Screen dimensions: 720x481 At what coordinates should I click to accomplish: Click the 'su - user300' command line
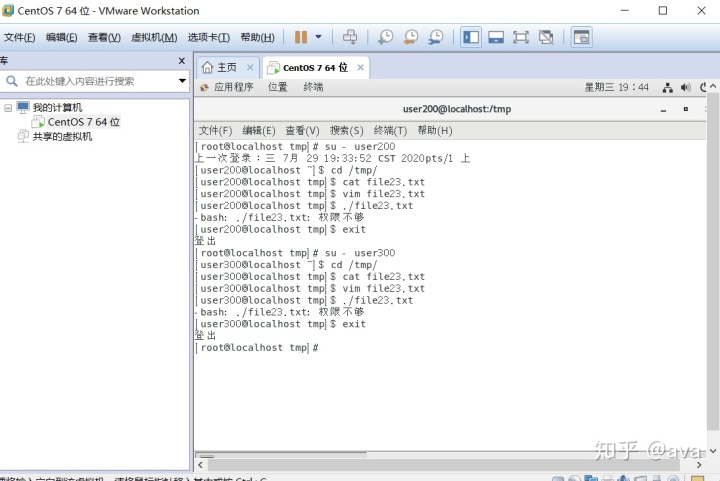click(x=295, y=253)
